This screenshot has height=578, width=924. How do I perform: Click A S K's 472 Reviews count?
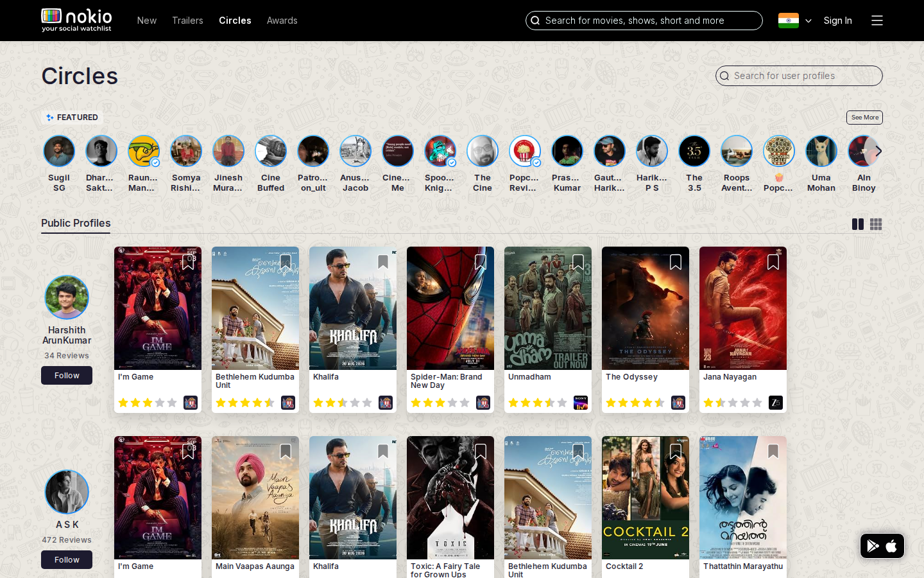(67, 540)
